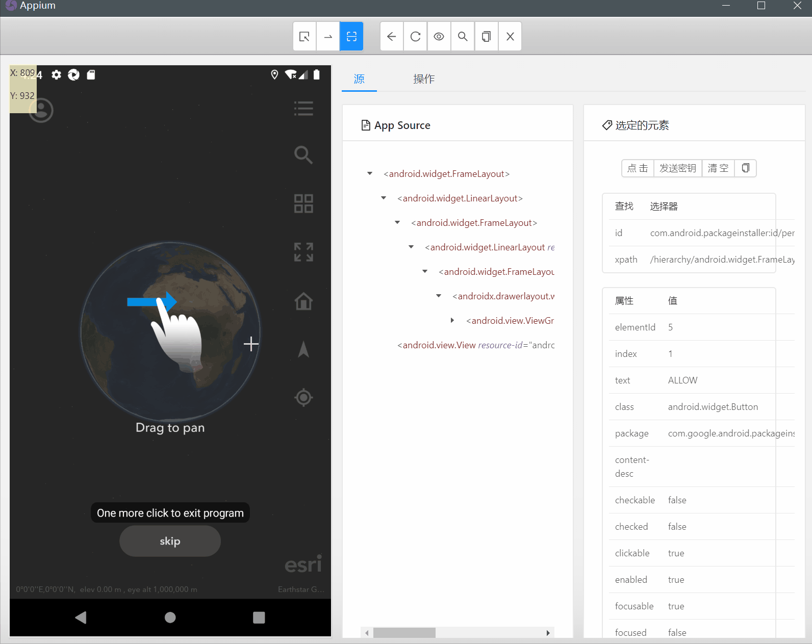Viewport: 812px width, 644px height.
Task: Quit session with the X toolbar button
Action: tap(510, 36)
